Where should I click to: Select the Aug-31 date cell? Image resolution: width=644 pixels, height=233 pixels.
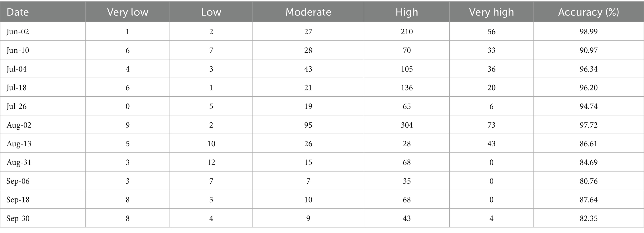point(19,163)
